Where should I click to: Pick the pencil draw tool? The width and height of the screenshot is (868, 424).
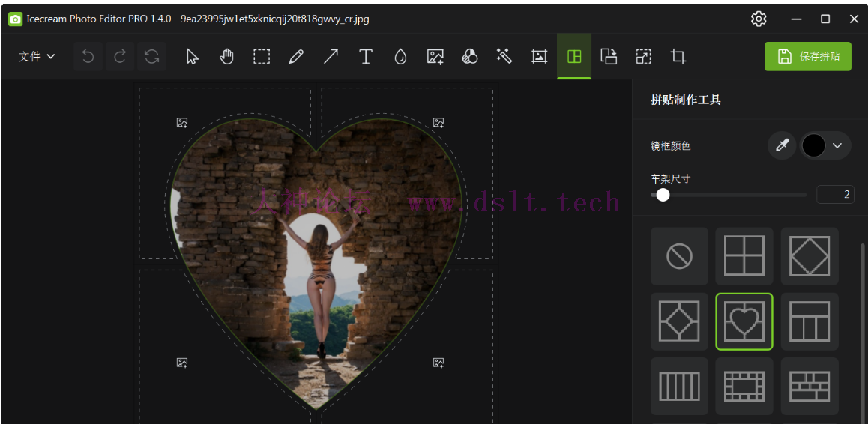click(x=296, y=56)
